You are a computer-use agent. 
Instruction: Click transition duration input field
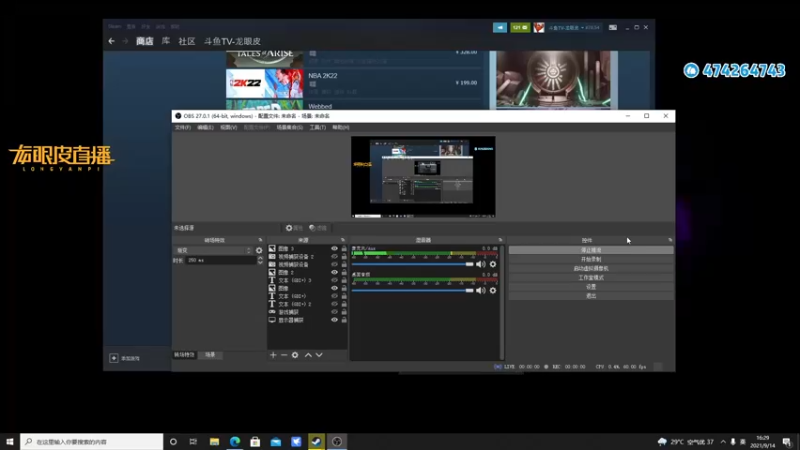[220, 260]
